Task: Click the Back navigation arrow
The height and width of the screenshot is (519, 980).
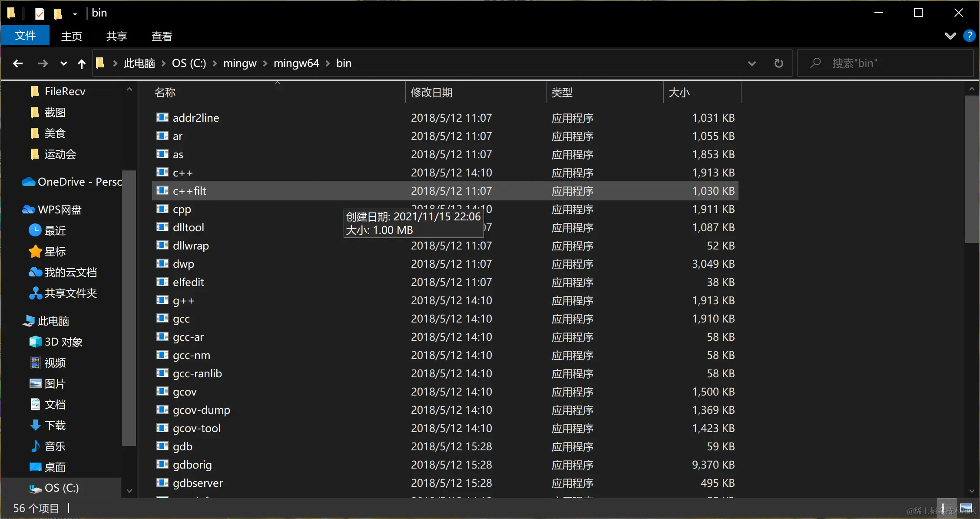Action: click(x=18, y=63)
